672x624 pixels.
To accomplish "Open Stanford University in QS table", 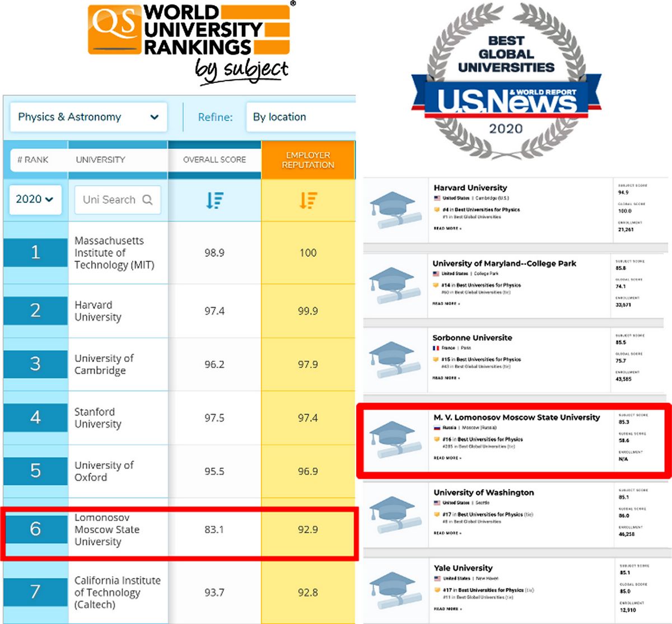I will point(98,418).
